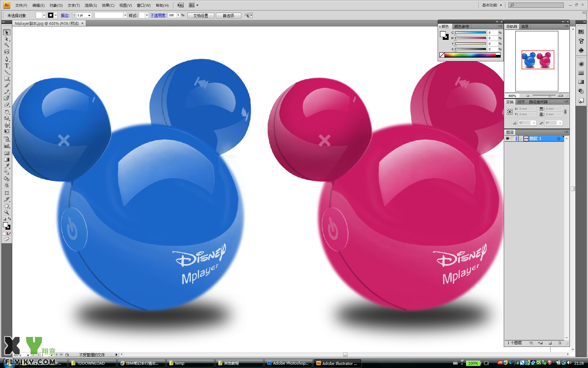Open 对象(O) menu
588x368 pixels.
56,6
